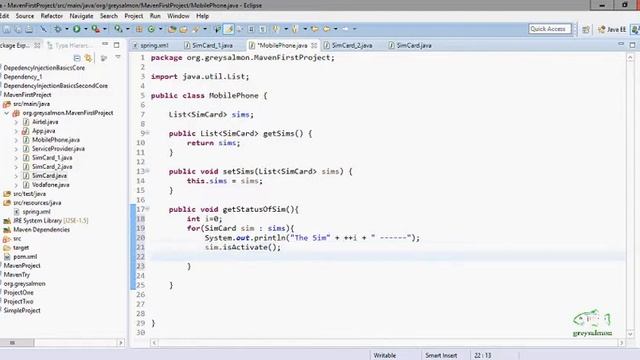Click the Debug bug icon
This screenshot has width=640, height=360.
(58, 29)
